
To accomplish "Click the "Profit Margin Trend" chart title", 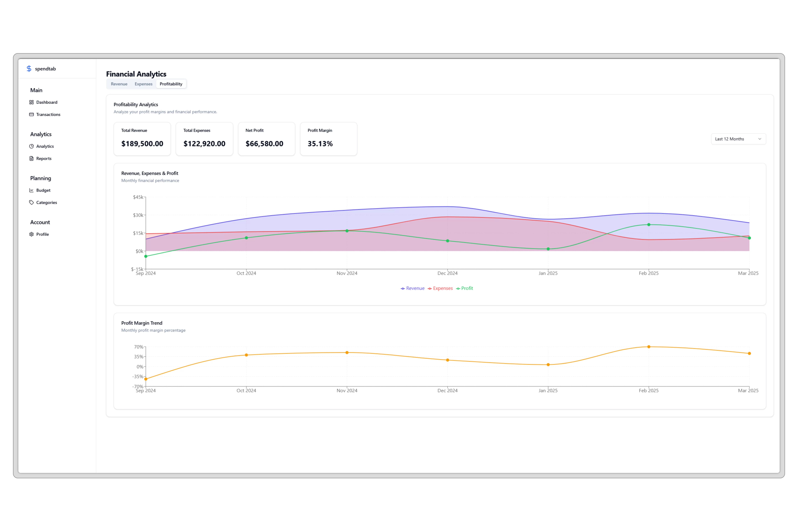I will [x=142, y=323].
